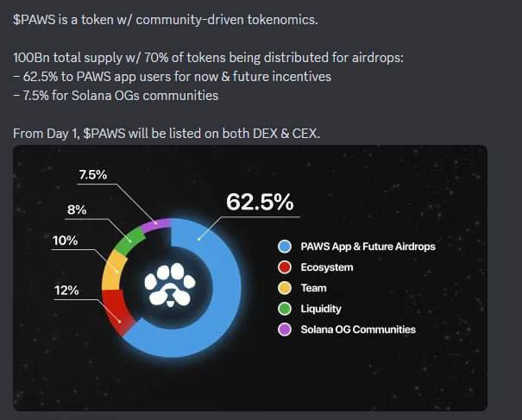Click the yellow Team legend circle
This screenshot has height=420, width=522.
pos(285,288)
